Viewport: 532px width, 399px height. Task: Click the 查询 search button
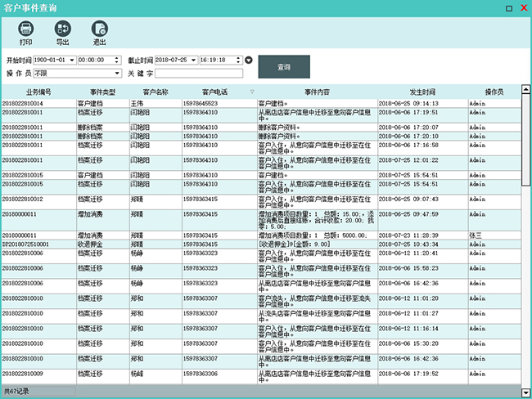coord(284,67)
